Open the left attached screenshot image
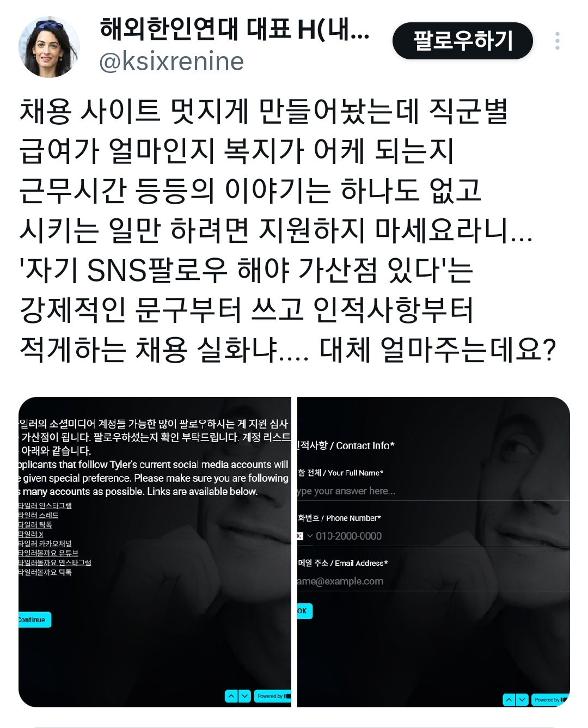The width and height of the screenshot is (588, 728). click(x=155, y=552)
